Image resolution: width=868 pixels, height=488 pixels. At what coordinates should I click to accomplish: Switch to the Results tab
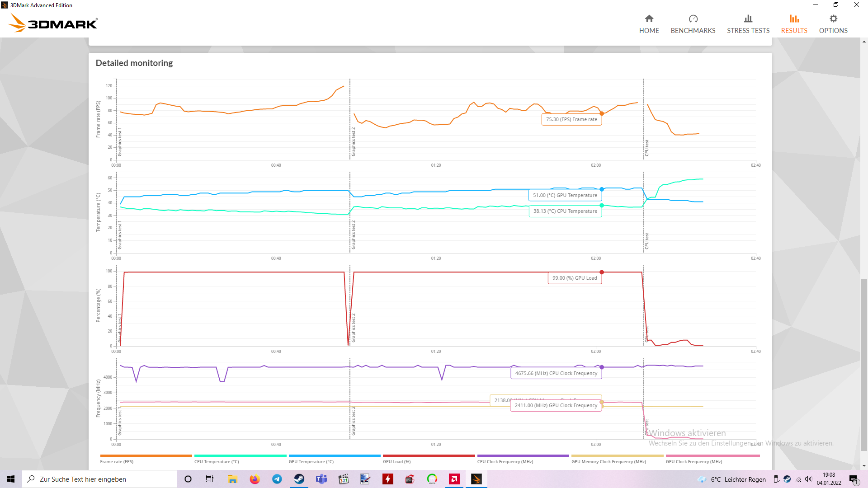pyautogui.click(x=794, y=24)
